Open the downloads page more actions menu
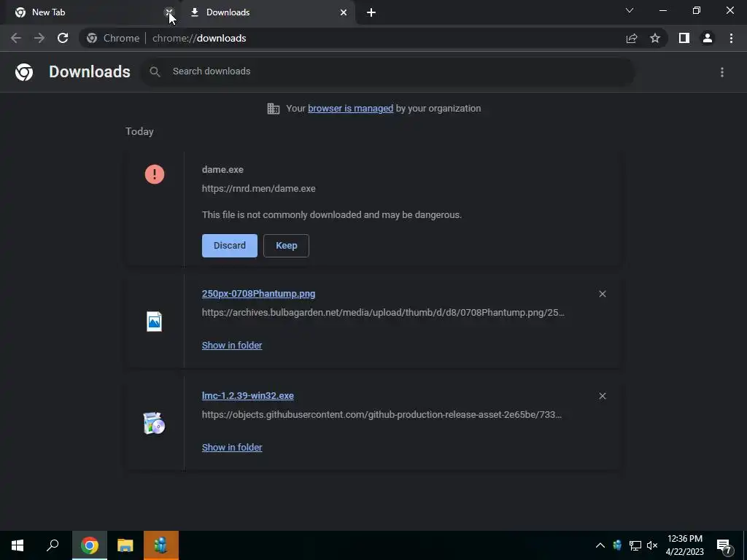This screenshot has height=560, width=747. click(x=722, y=72)
